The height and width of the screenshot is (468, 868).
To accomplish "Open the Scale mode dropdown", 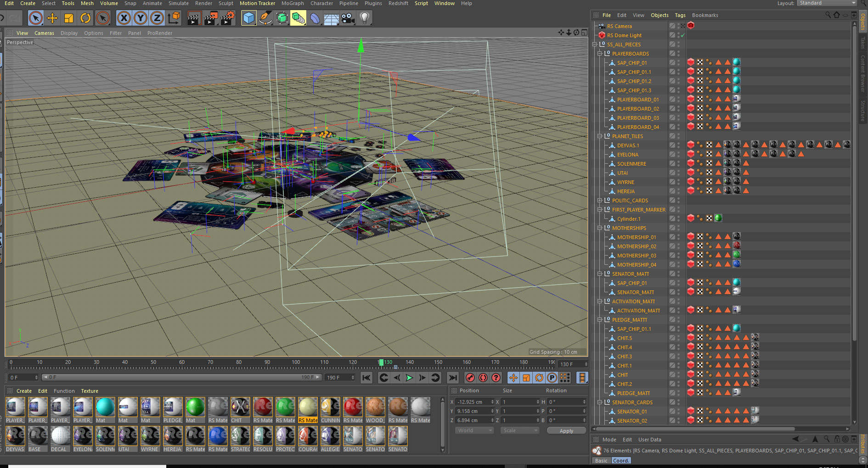I will coord(520,430).
